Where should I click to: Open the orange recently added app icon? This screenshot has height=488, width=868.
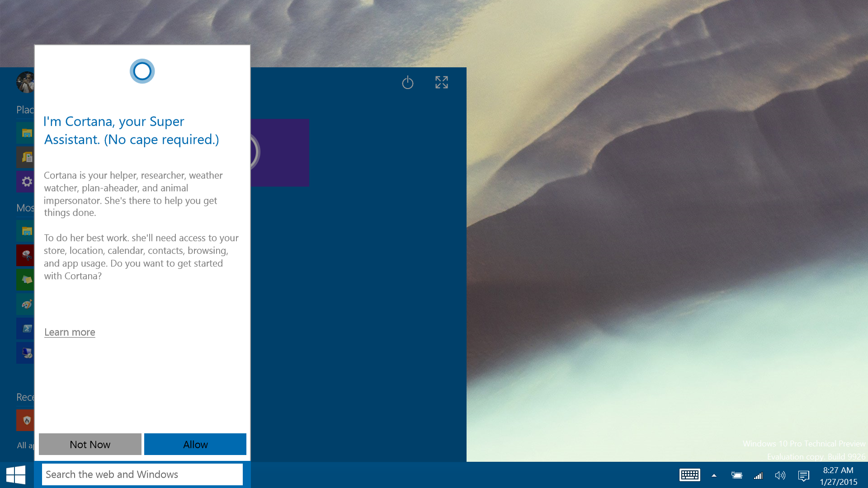tap(25, 420)
